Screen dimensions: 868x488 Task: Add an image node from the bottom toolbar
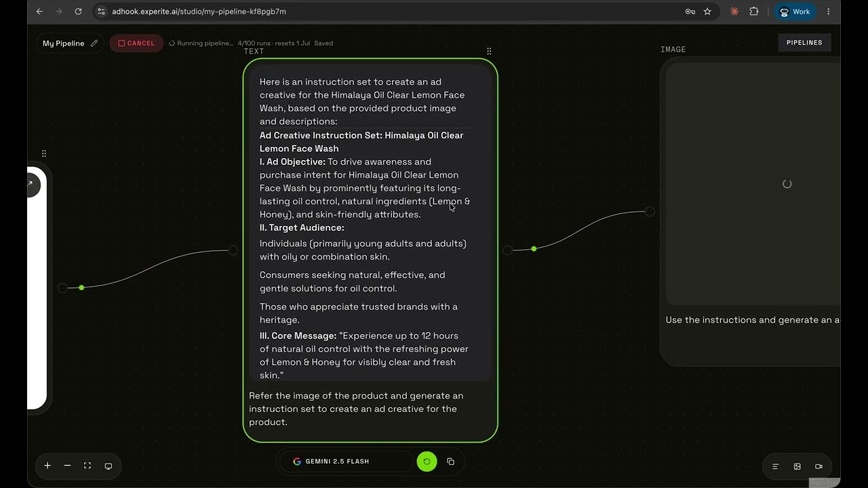click(797, 466)
